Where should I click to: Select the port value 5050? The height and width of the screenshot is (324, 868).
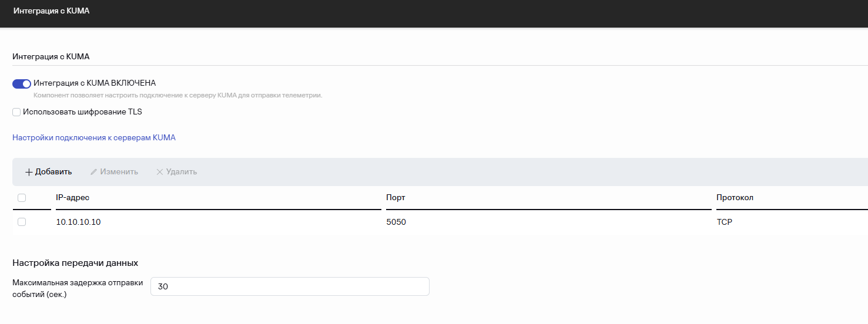point(396,222)
